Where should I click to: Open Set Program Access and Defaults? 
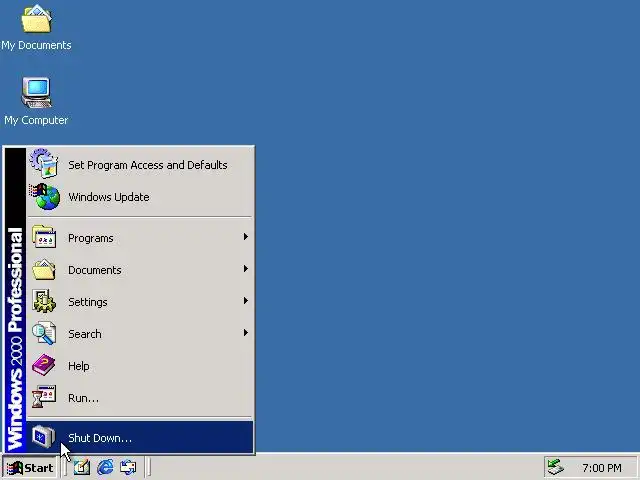140,165
